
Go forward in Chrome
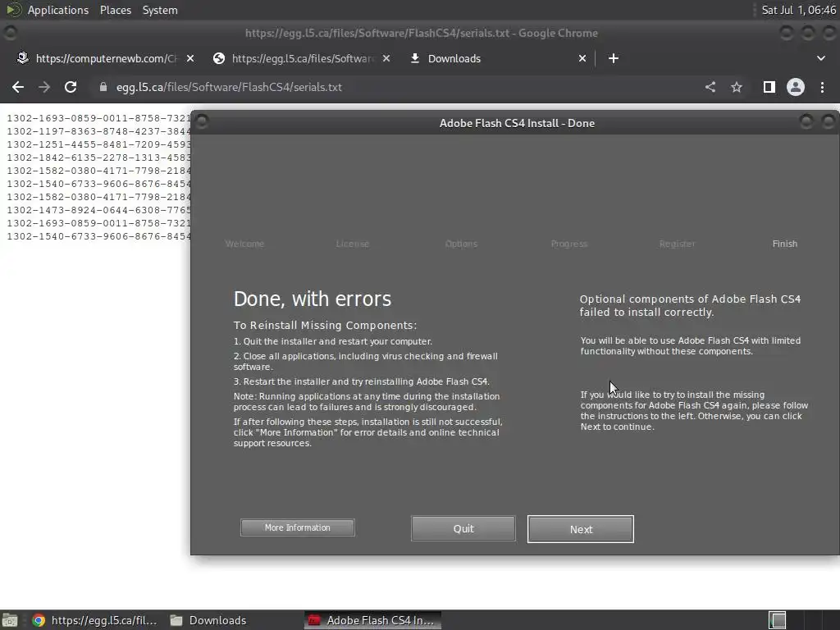click(44, 87)
